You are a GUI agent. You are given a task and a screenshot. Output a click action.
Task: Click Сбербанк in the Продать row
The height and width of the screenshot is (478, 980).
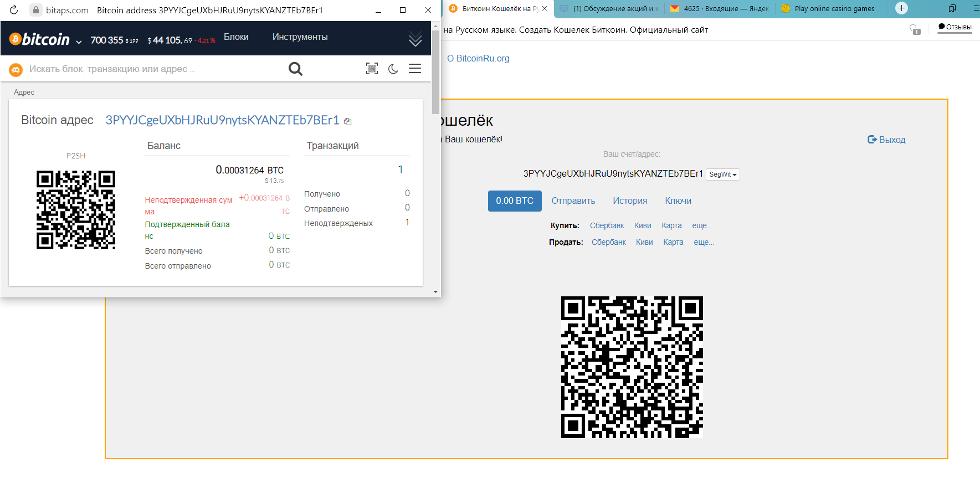point(608,242)
